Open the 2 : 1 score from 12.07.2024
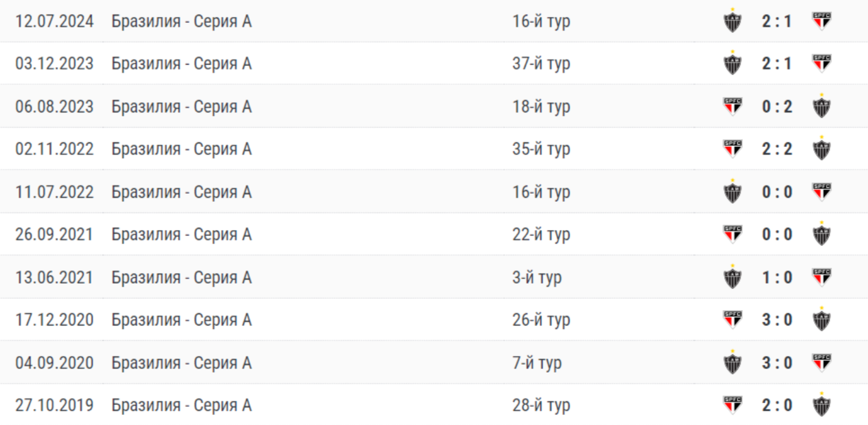Screen dimensions: 868x425 tap(777, 22)
